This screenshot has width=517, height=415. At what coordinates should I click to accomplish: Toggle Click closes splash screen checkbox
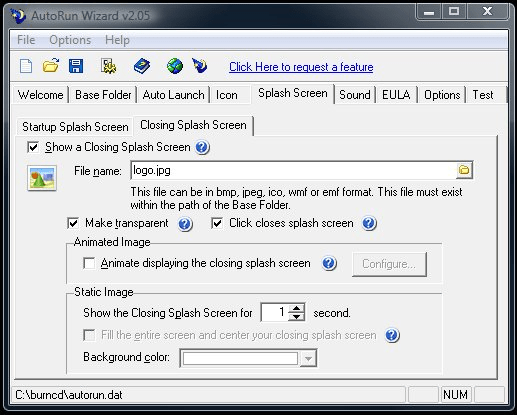tap(217, 223)
